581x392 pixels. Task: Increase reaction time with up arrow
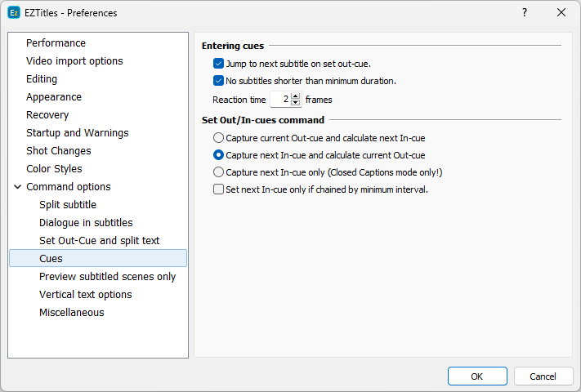pos(296,96)
